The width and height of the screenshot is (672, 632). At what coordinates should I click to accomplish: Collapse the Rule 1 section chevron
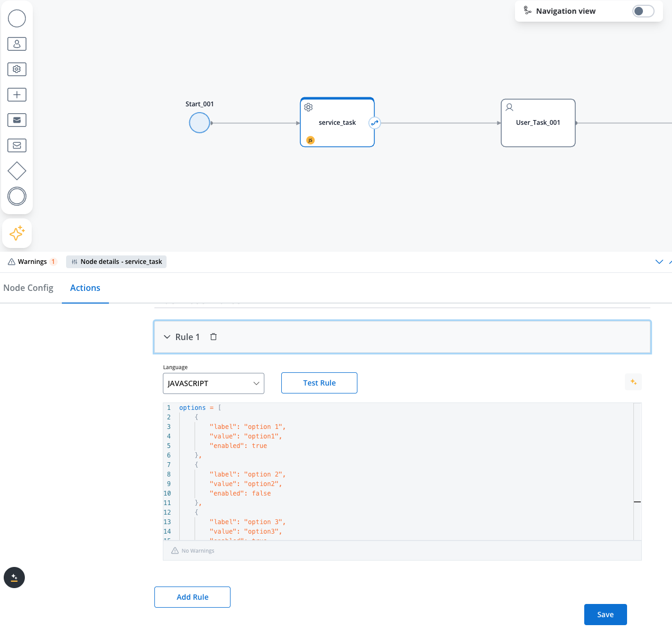pyautogui.click(x=167, y=337)
